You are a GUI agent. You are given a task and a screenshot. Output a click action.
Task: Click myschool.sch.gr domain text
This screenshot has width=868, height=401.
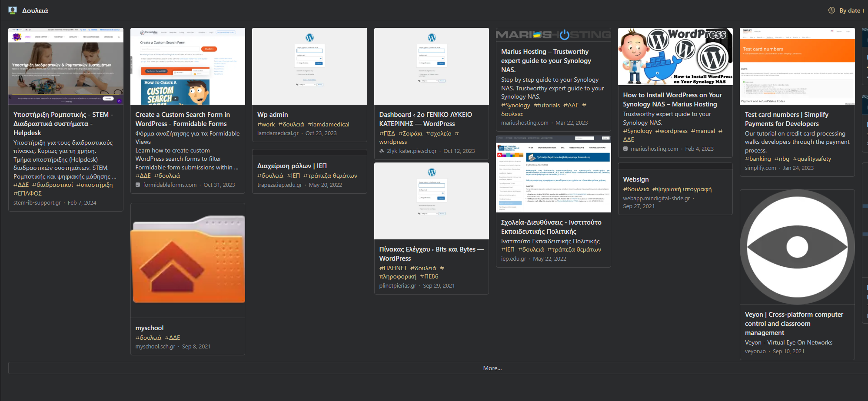[x=155, y=346]
